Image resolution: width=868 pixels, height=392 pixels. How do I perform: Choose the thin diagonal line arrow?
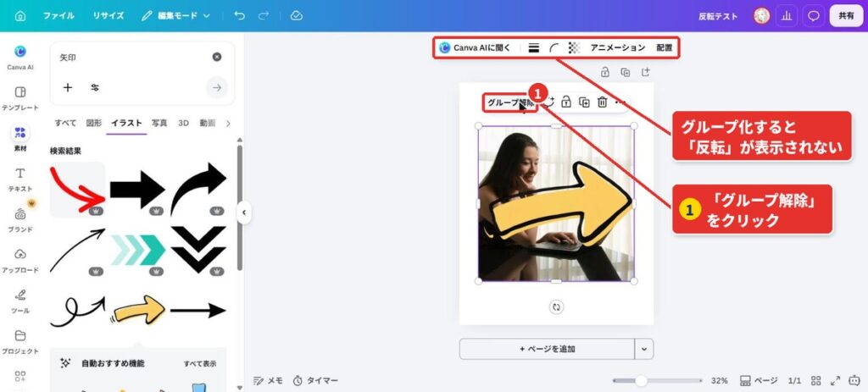coord(77,251)
